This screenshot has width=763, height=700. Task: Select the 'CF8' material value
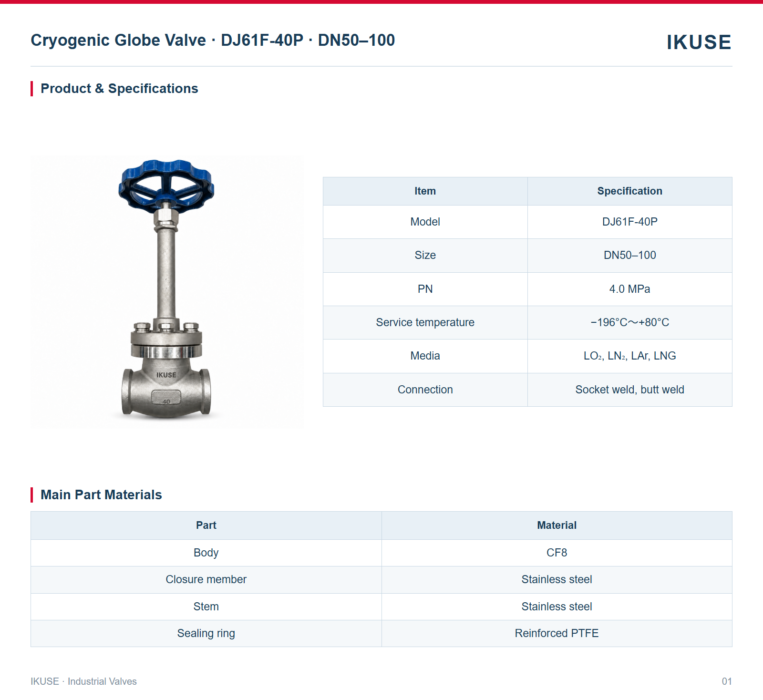point(557,553)
